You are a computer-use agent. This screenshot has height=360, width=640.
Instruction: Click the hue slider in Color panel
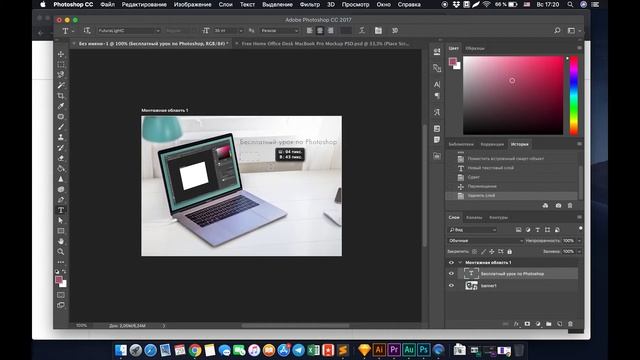click(573, 96)
